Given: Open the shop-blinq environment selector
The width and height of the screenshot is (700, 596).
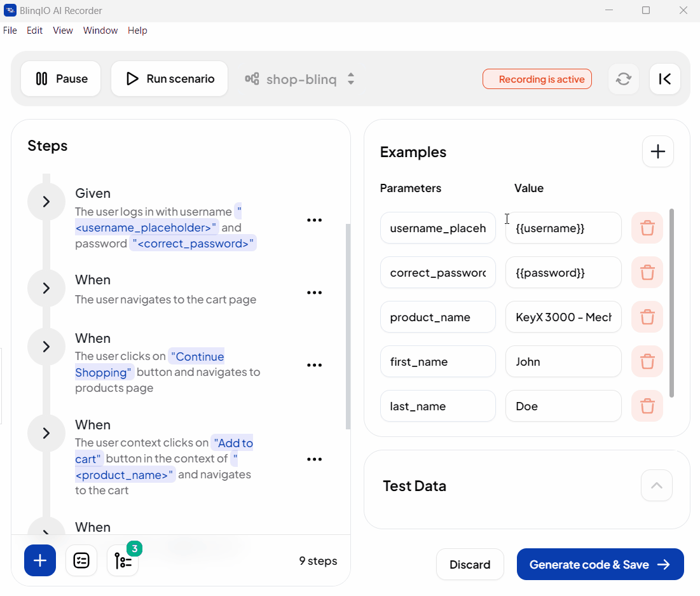Looking at the screenshot, I should (299, 79).
